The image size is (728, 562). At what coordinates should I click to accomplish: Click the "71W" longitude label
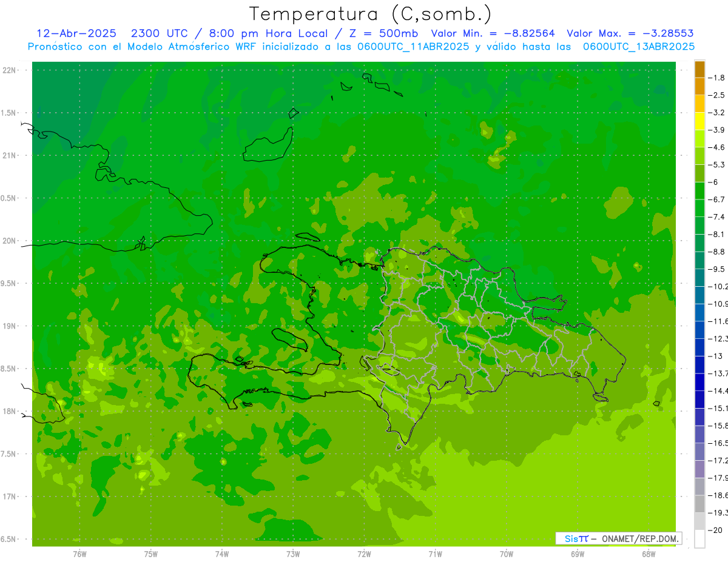(x=435, y=554)
